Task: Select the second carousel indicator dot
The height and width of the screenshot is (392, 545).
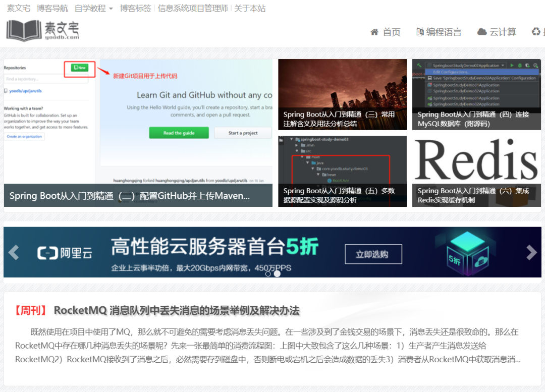Action: [277, 274]
